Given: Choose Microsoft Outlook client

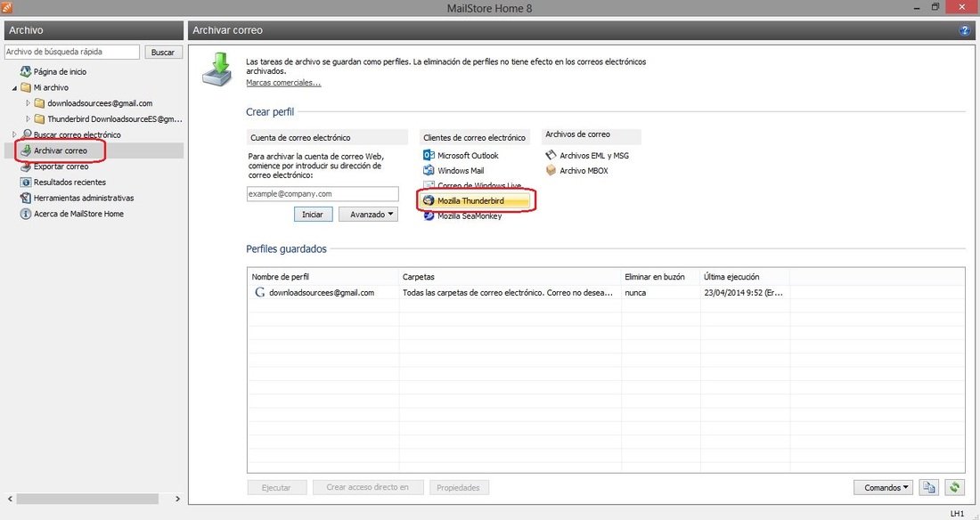Looking at the screenshot, I should tap(468, 156).
